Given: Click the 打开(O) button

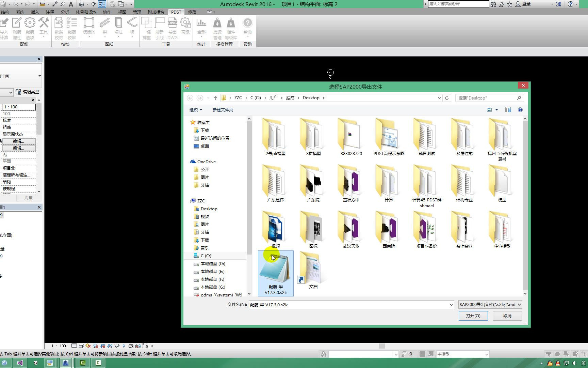Looking at the screenshot, I should coord(473,316).
